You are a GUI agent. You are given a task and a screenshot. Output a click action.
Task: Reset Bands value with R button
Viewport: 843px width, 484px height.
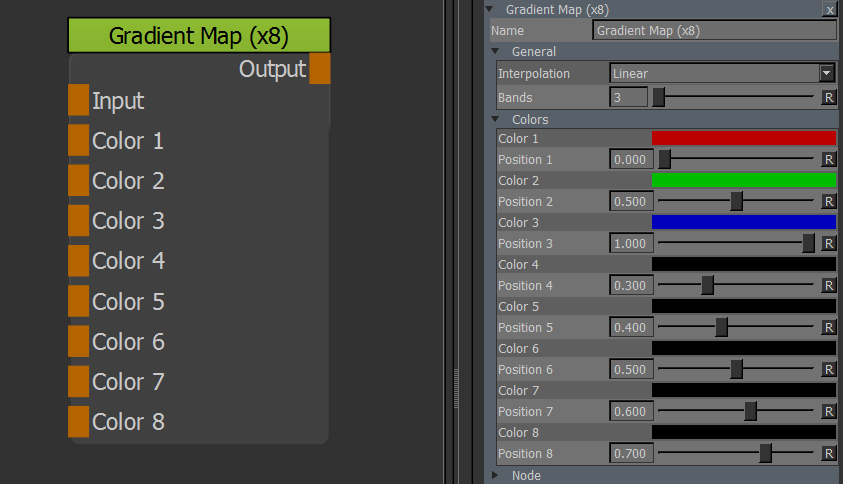[828, 97]
